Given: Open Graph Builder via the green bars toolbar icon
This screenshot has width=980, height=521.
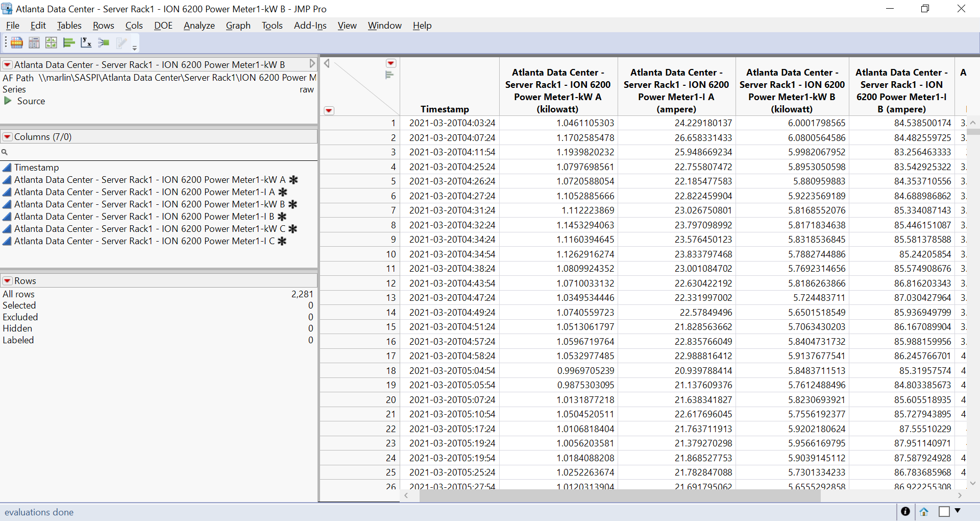Looking at the screenshot, I should (x=68, y=42).
